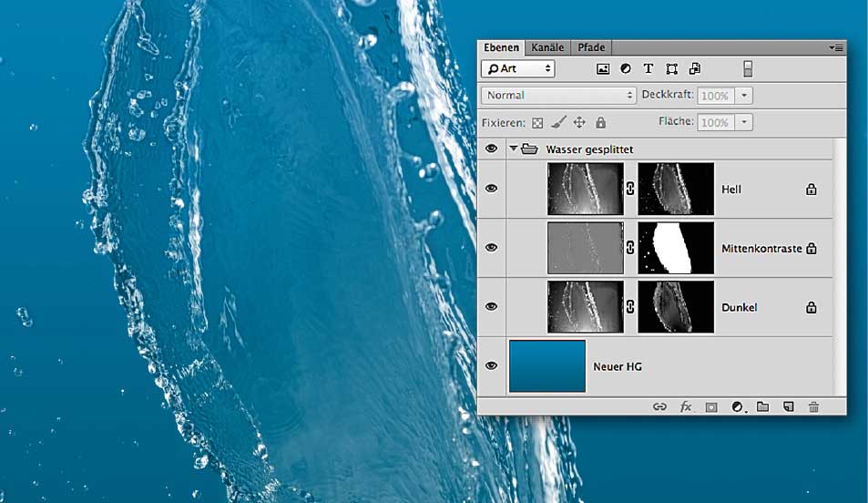
Task: Open the Fläche fill slider arrow
Action: coord(745,122)
